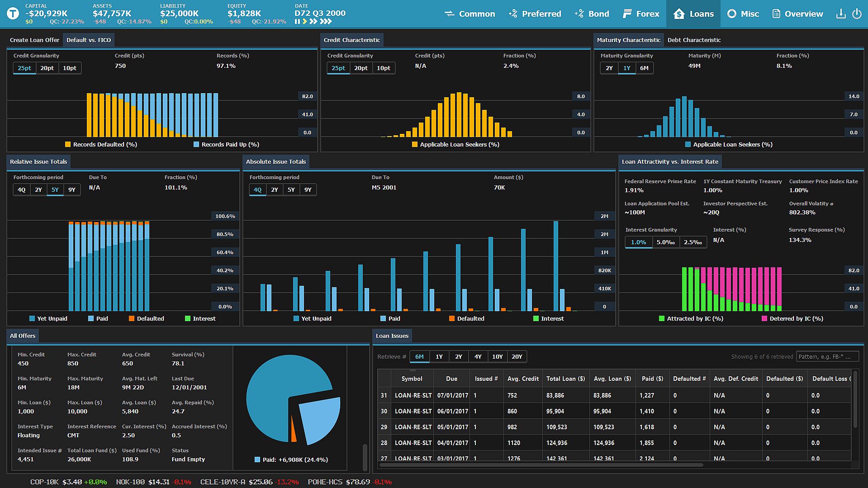Screen dimensions: 868x488
Task: Open the Forex section
Action: (x=641, y=14)
